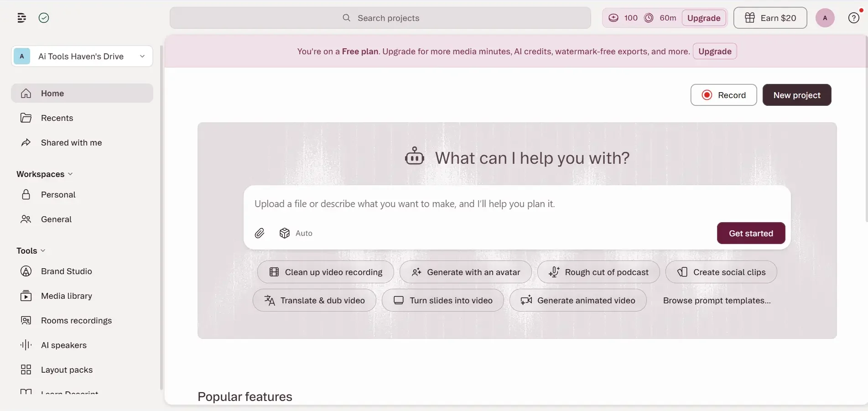Open the Personal workspace
This screenshot has height=411, width=868.
82,194
